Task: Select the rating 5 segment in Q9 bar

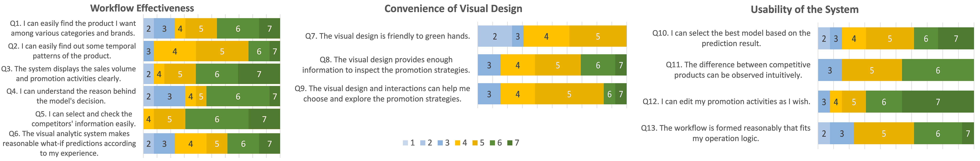Action: (569, 94)
